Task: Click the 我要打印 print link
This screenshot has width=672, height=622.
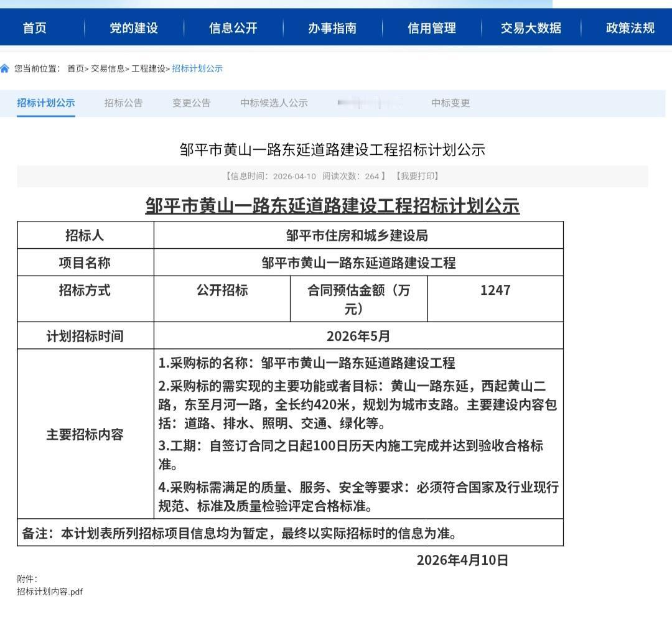Action: click(x=417, y=176)
